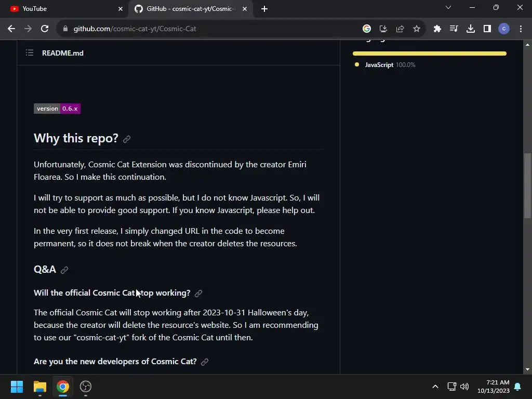Open notifications bell in taskbar

[518, 387]
